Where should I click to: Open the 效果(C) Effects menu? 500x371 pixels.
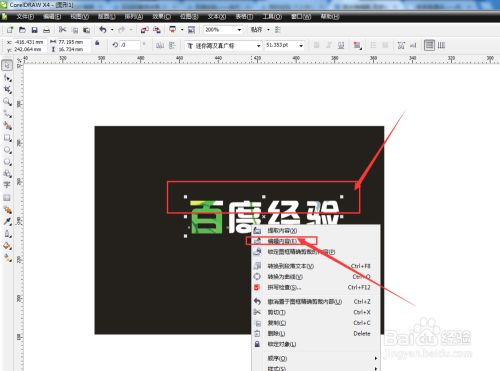(162, 16)
